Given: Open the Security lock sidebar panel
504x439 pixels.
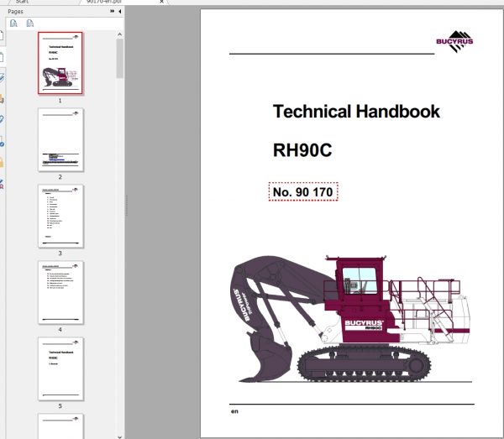Looking at the screenshot, I should (2, 163).
